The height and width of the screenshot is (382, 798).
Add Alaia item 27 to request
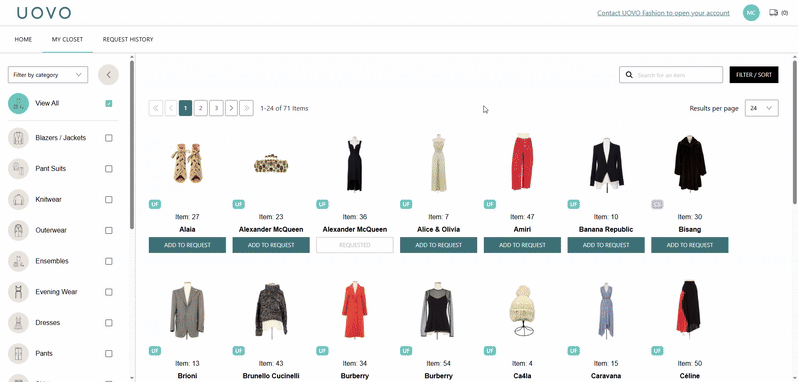[187, 245]
